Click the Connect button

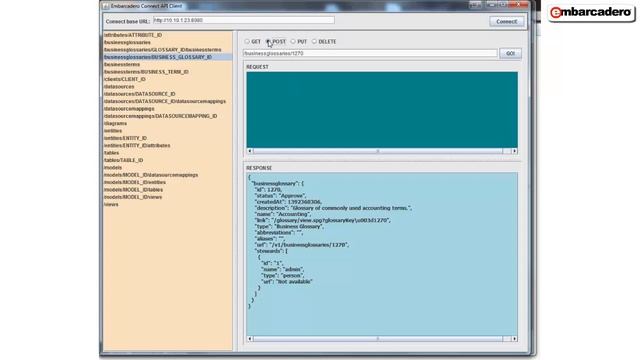tap(507, 22)
